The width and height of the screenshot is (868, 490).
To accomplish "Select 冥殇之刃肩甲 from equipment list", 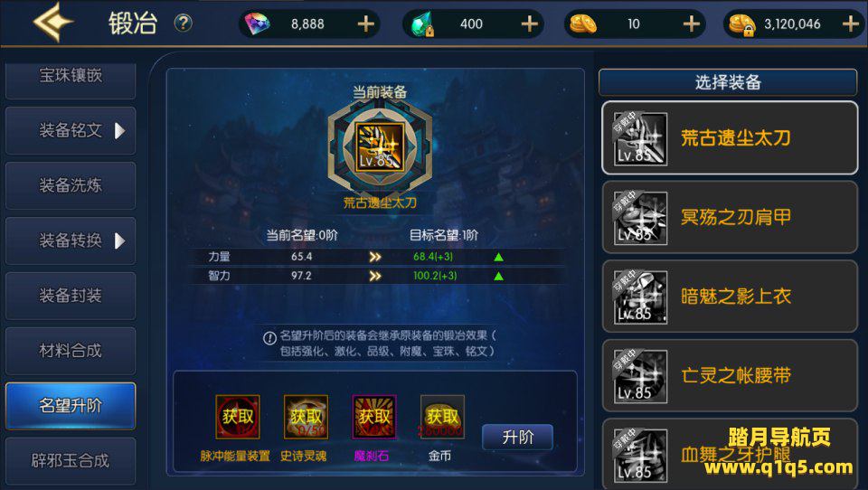I will (730, 217).
